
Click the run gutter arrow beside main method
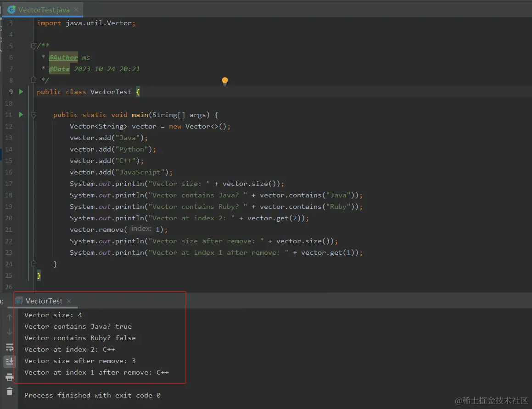[21, 115]
